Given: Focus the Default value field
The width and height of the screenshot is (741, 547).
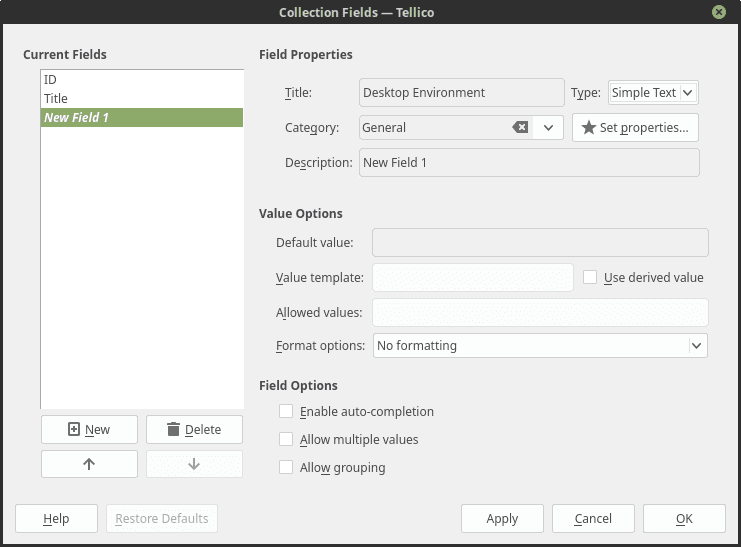Looking at the screenshot, I should [x=540, y=243].
